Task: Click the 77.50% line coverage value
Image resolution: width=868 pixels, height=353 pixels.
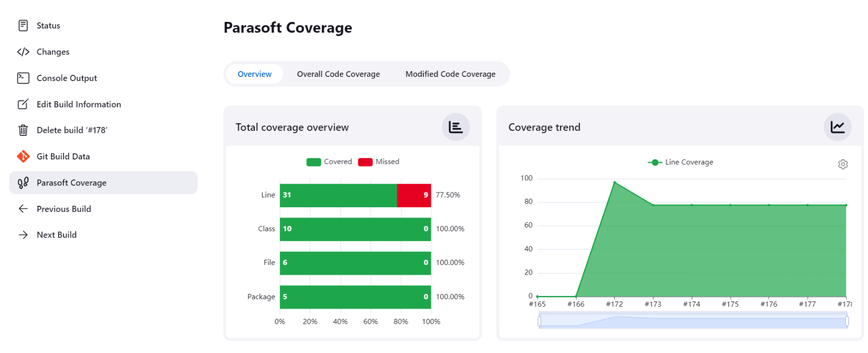Action: pyautogui.click(x=448, y=195)
